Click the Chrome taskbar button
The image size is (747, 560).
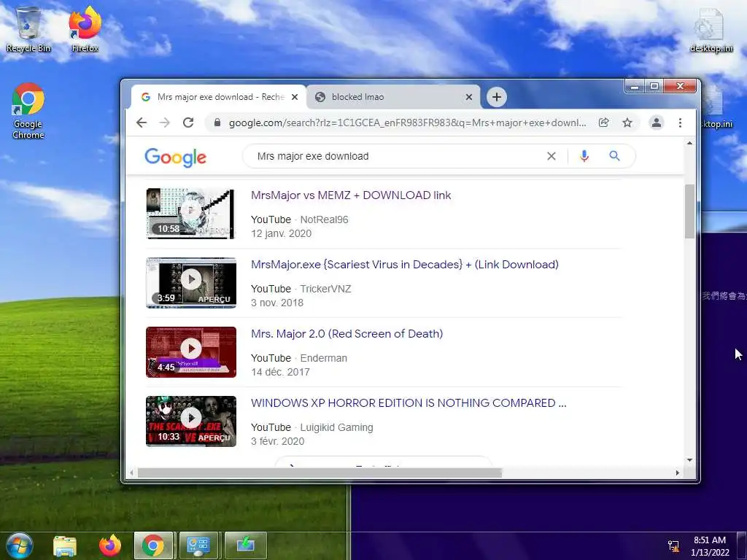(x=153, y=545)
